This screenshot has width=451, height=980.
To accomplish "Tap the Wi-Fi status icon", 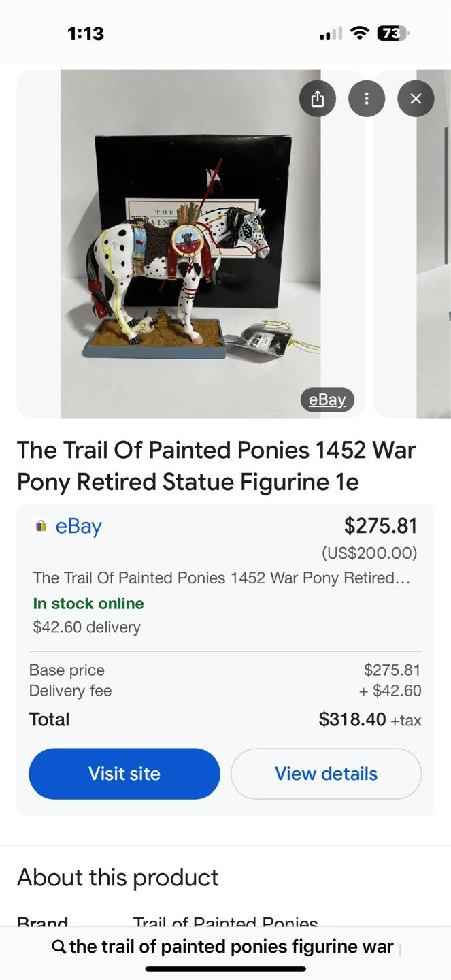I will 359,33.
